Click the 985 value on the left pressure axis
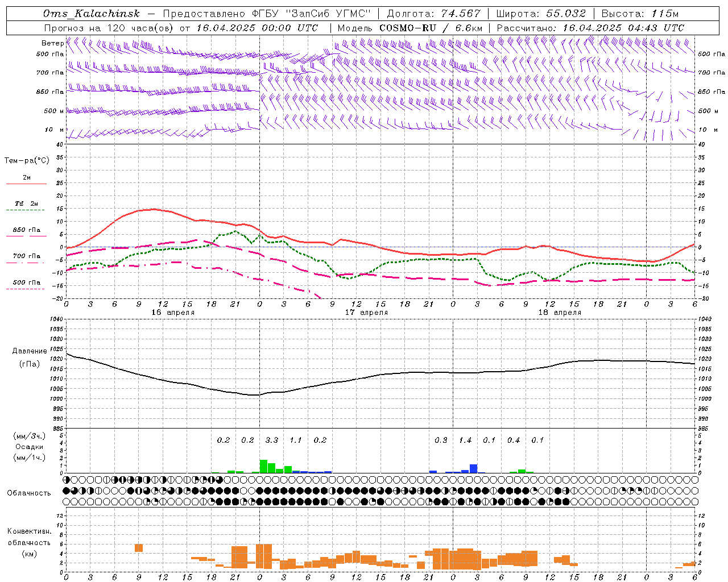 (x=58, y=429)
